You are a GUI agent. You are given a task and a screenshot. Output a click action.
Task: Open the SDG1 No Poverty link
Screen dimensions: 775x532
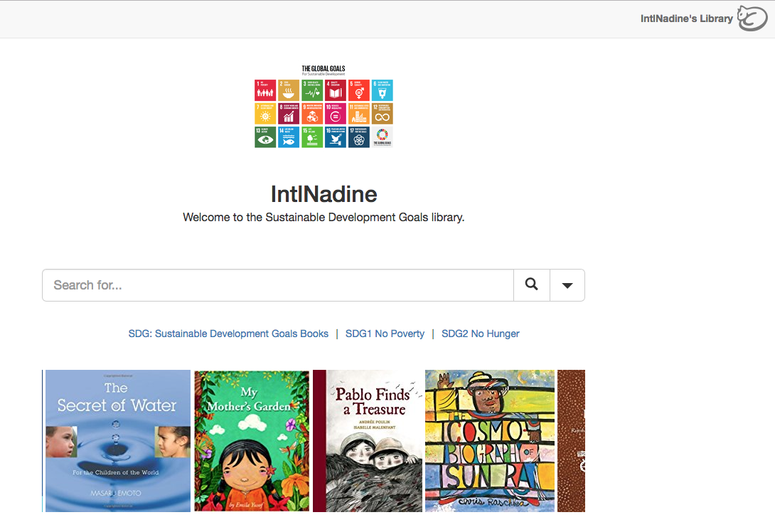(385, 334)
